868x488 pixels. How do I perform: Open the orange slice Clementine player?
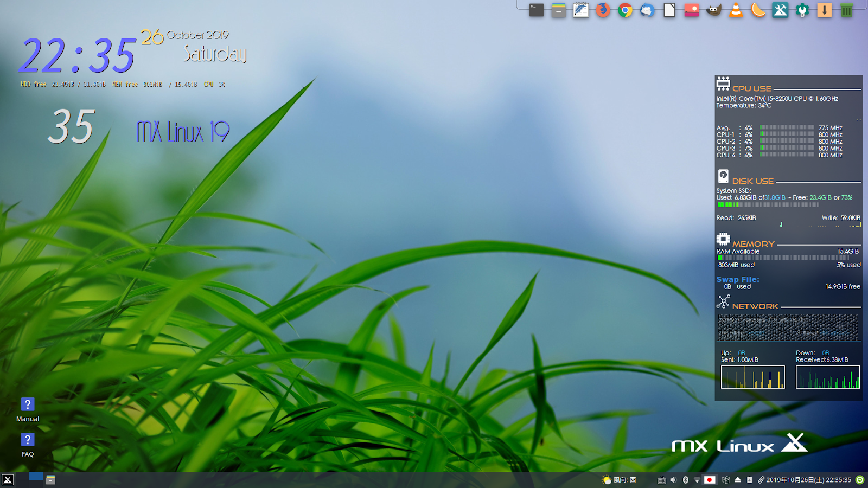click(x=758, y=10)
